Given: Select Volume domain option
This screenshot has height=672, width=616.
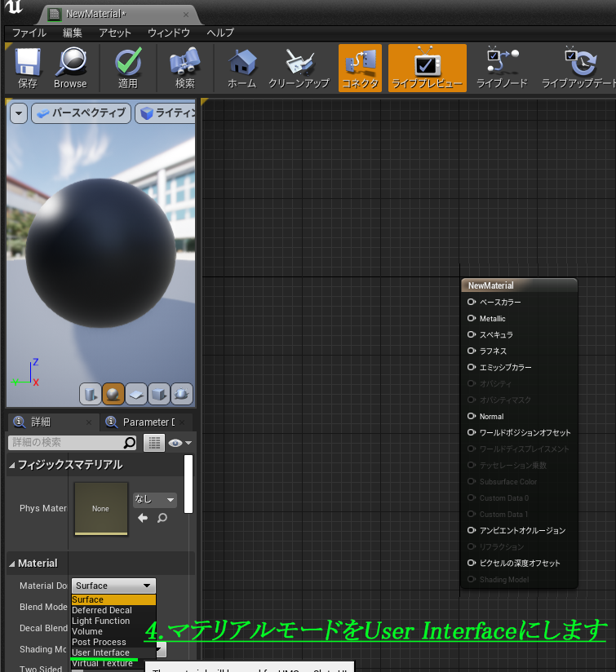Looking at the screenshot, I should pos(113,631).
